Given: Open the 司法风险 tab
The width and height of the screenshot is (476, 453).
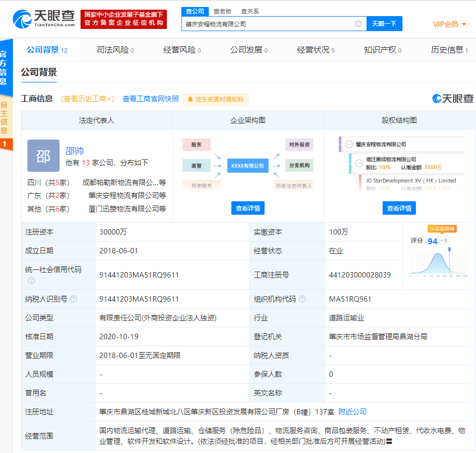Looking at the screenshot, I should 115,50.
